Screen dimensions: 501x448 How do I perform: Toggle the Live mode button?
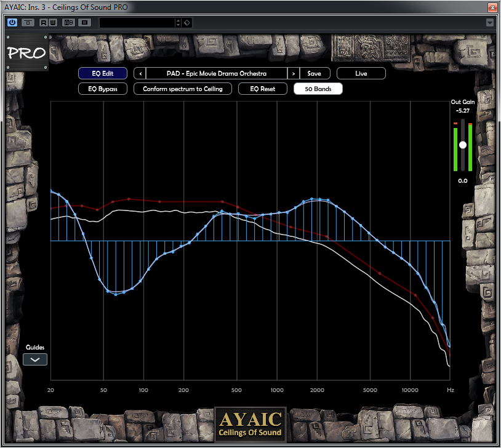[x=361, y=73]
